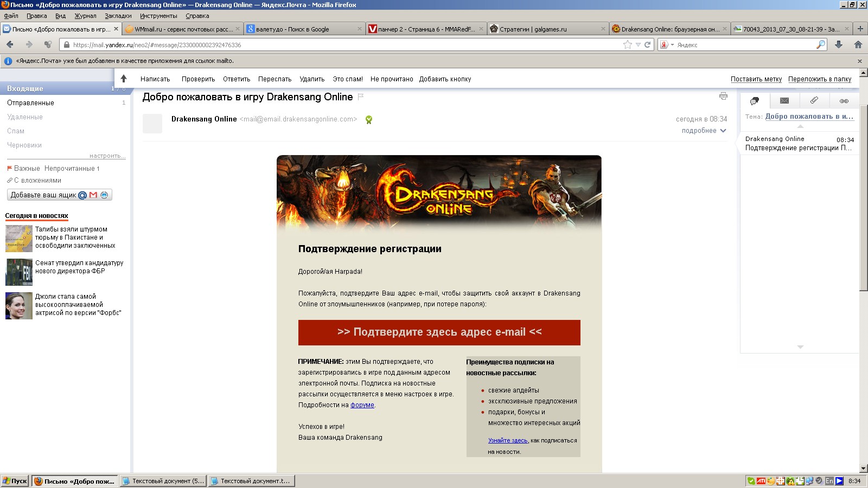Dismiss the mailto notification bar

click(860, 61)
